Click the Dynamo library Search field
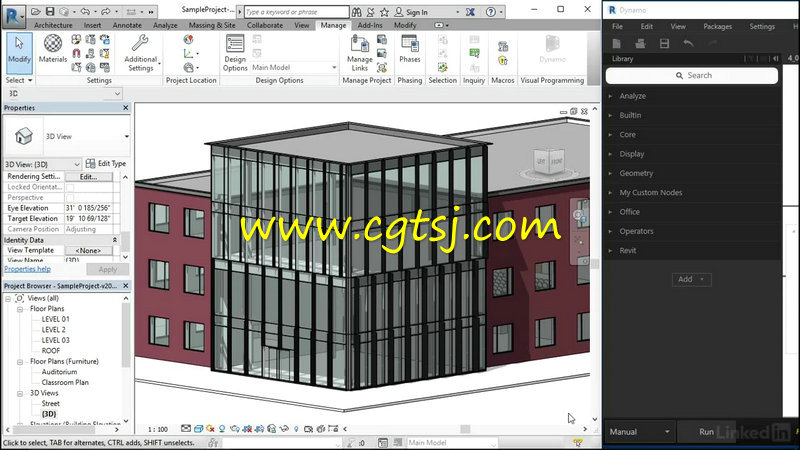 click(x=692, y=76)
